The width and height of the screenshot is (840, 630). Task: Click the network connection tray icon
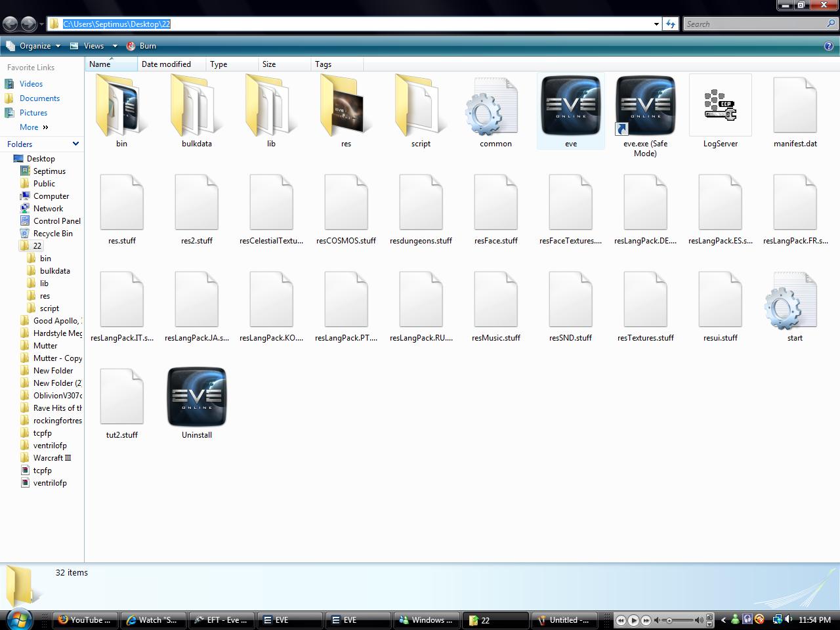[776, 619]
